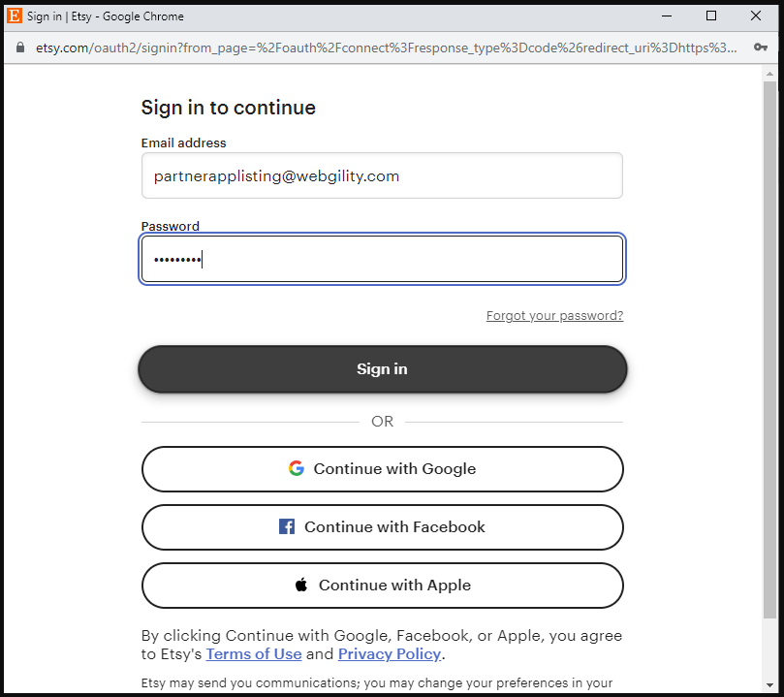
Task: Maximize the Chrome popup window
Action: tap(711, 16)
